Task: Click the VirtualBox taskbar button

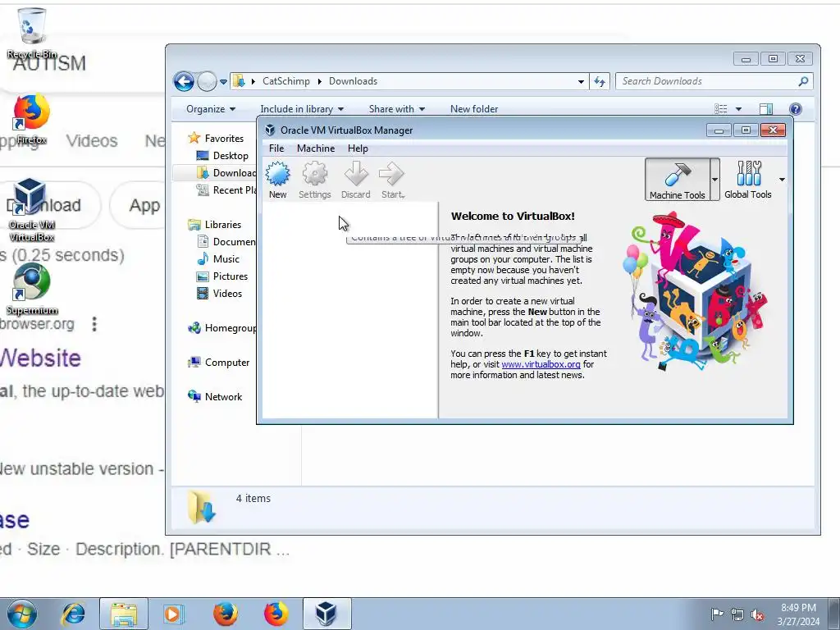Action: click(326, 614)
